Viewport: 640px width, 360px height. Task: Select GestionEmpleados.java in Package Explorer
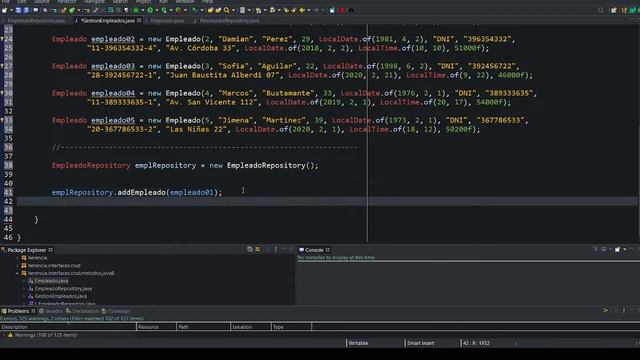coord(60,296)
